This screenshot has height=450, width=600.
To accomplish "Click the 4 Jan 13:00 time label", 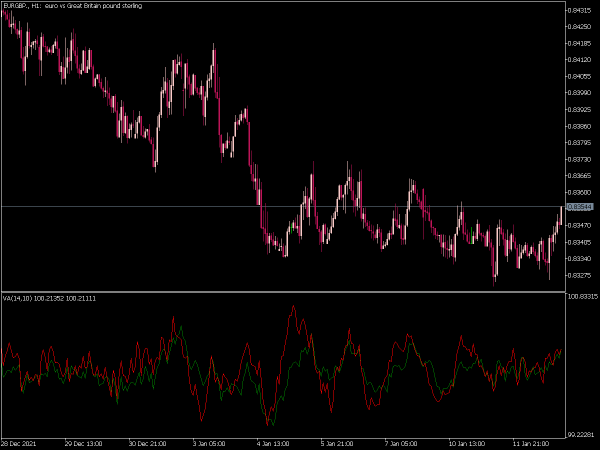I will (x=274, y=444).
